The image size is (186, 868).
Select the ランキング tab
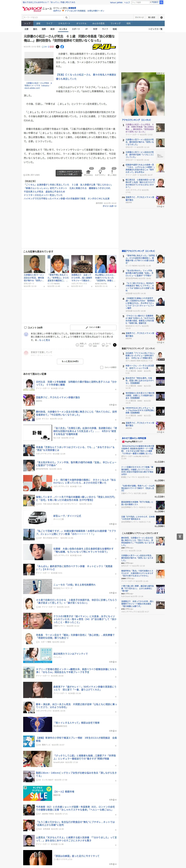coord(115,24)
